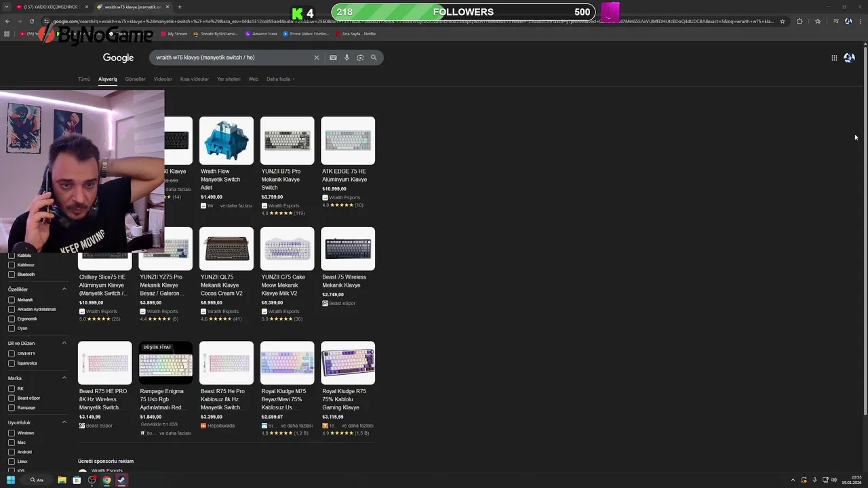Open the Google account avatar menu
Screen dimensions: 868x488
click(849, 58)
